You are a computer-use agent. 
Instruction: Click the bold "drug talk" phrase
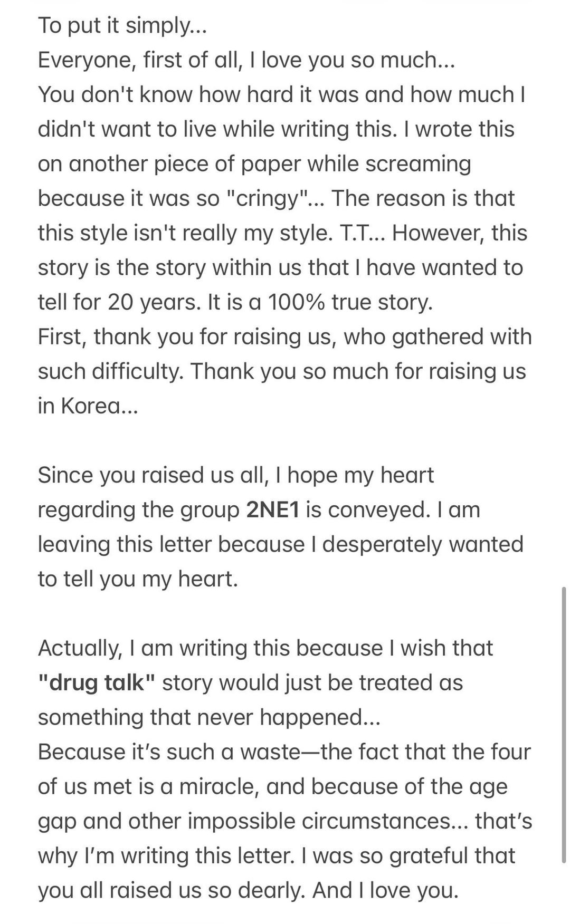(x=97, y=683)
